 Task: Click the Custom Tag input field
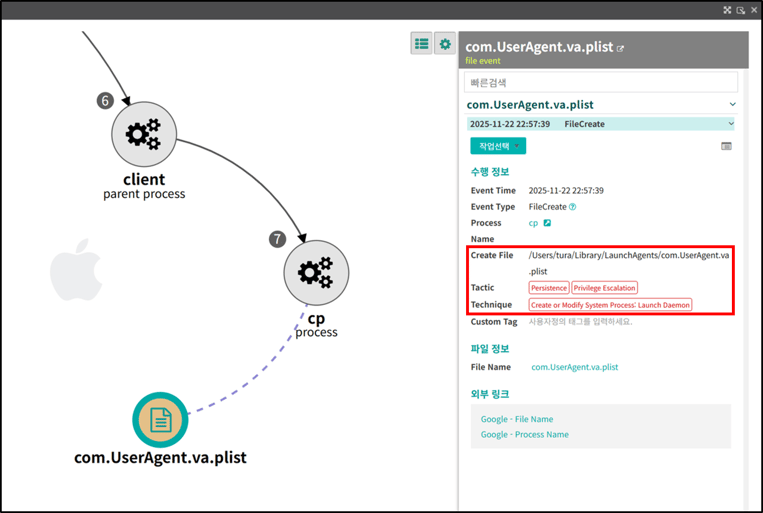(581, 322)
